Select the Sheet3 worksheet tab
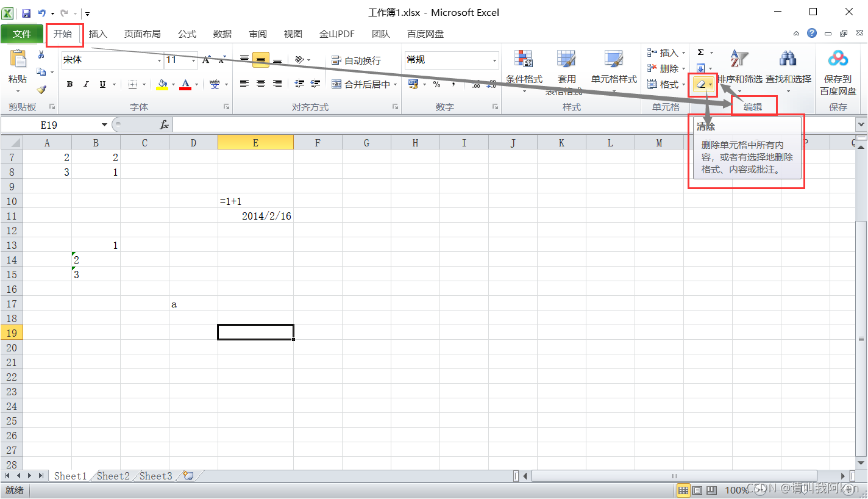This screenshot has height=499, width=868. pyautogui.click(x=156, y=476)
